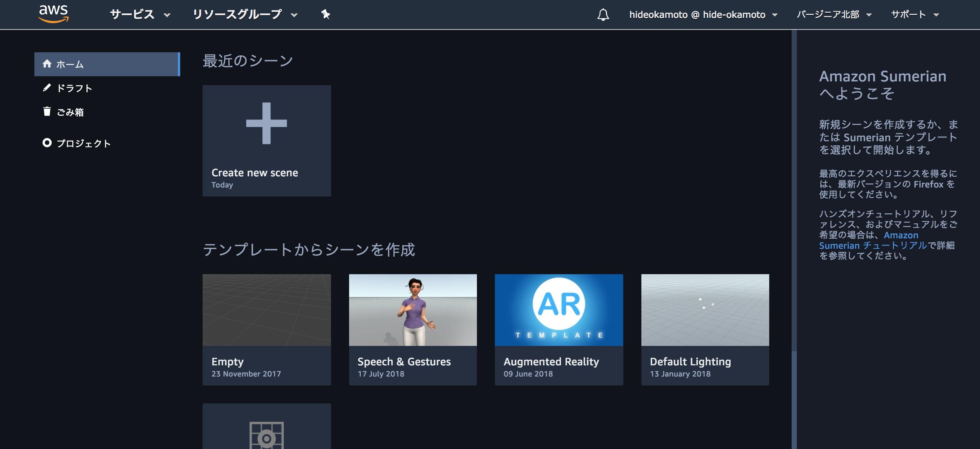The width and height of the screenshot is (980, 449).
Task: Open Speech & Gestures template thumbnail
Action: (413, 310)
